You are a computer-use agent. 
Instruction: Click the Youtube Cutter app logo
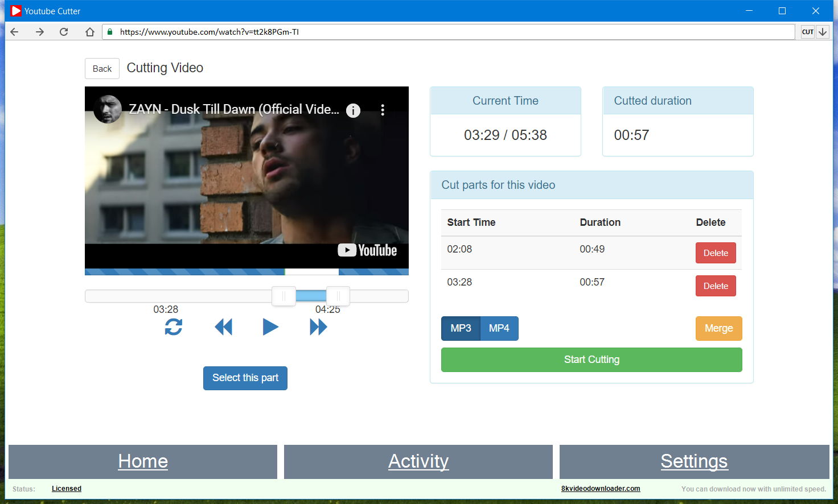coord(15,11)
